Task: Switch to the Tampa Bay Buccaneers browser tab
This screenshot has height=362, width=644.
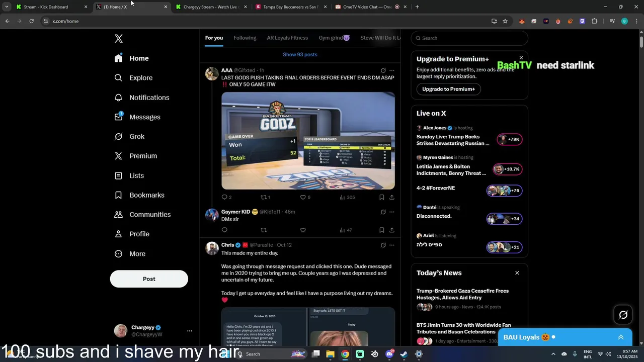Action: click(290, 7)
